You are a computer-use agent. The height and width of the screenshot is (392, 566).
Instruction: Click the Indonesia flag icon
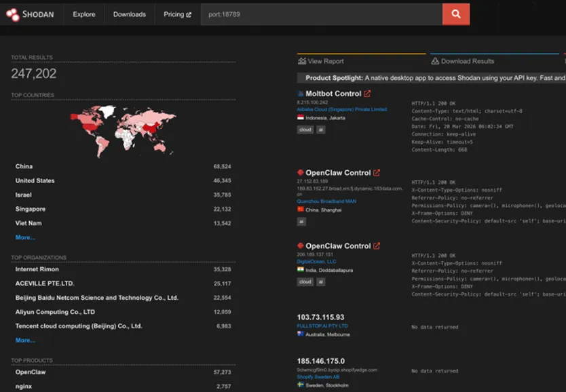point(301,117)
